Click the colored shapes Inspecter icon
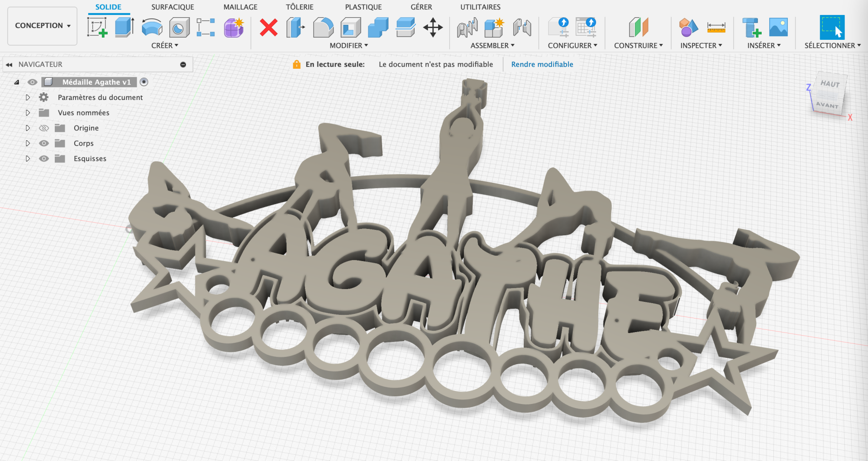This screenshot has height=461, width=868. click(x=688, y=27)
